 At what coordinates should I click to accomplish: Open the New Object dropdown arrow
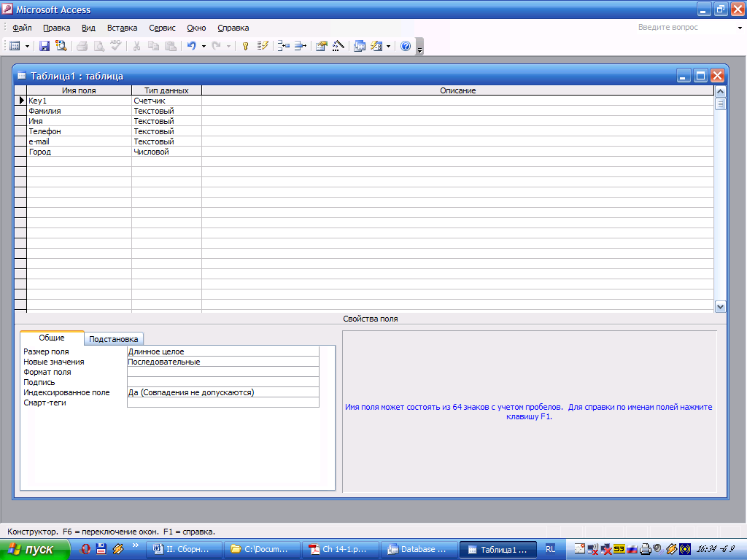click(x=388, y=46)
